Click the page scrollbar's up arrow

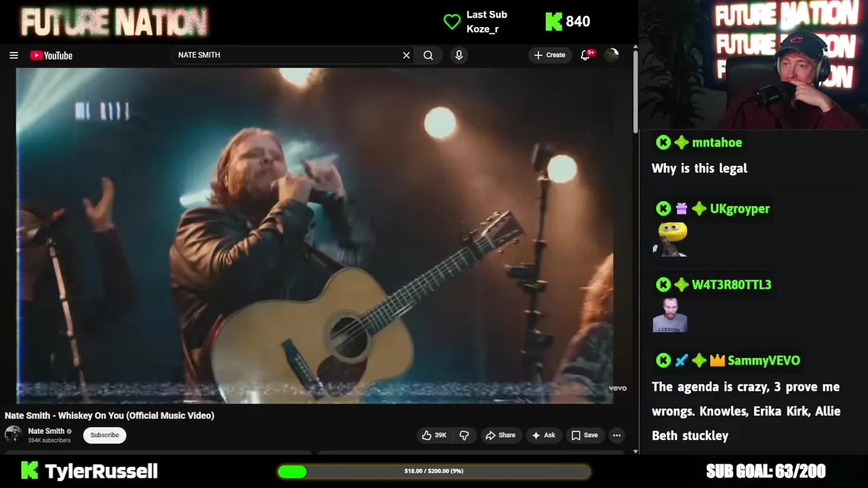[x=635, y=47]
